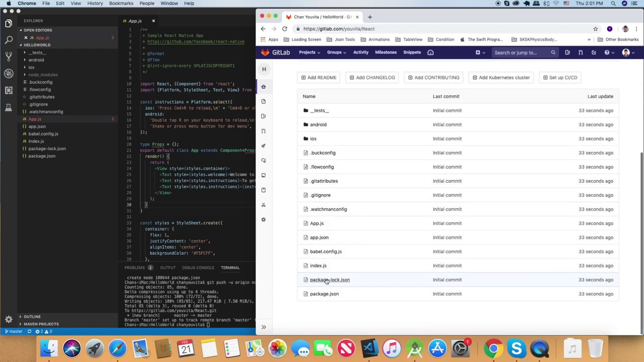This screenshot has width=644, height=362.
Task: Close the App.js editor tab
Action: pyautogui.click(x=153, y=21)
